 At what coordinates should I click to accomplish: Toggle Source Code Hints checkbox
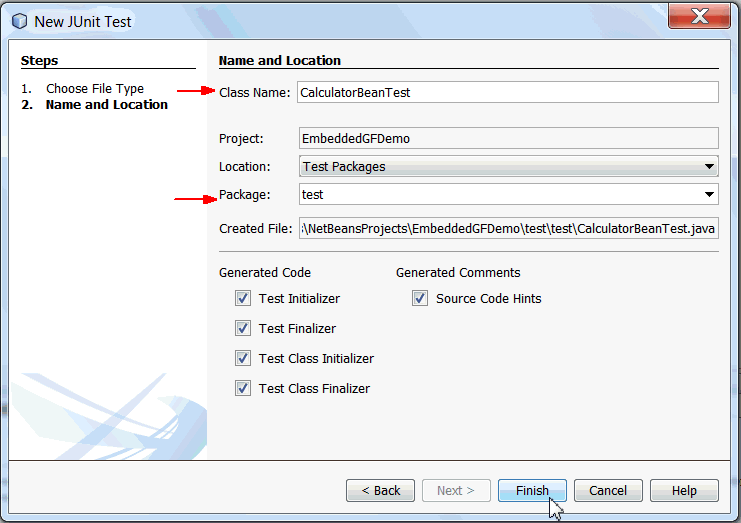point(420,298)
